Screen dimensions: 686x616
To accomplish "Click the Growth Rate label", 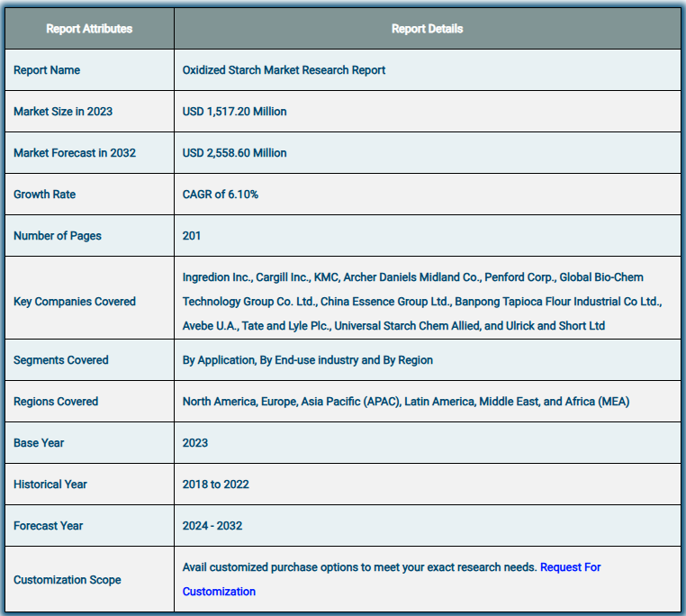I will tap(45, 195).
